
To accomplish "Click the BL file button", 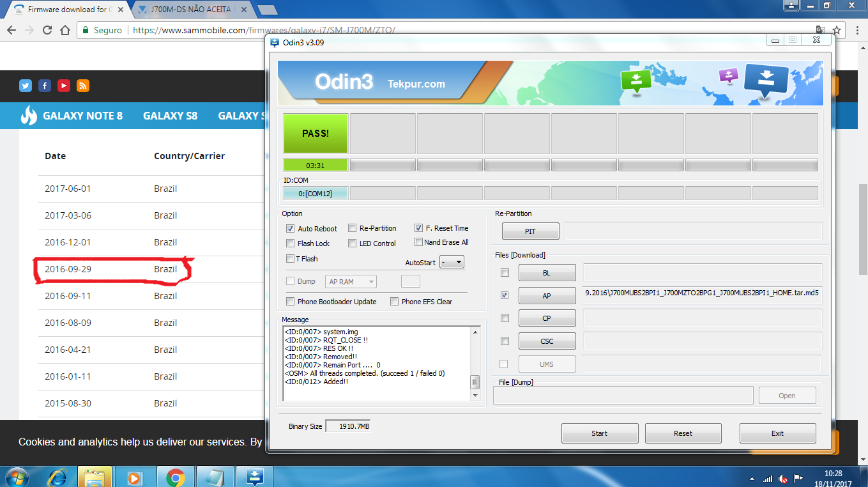I will tap(547, 273).
